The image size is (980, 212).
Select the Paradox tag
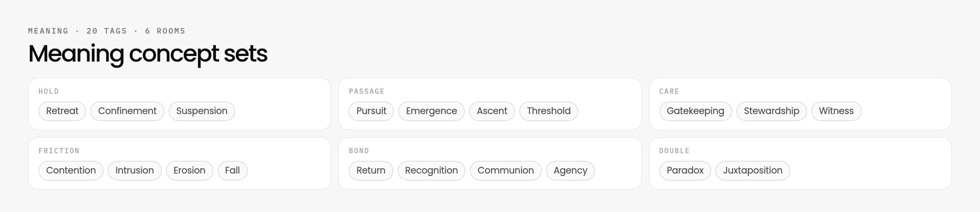point(685,171)
